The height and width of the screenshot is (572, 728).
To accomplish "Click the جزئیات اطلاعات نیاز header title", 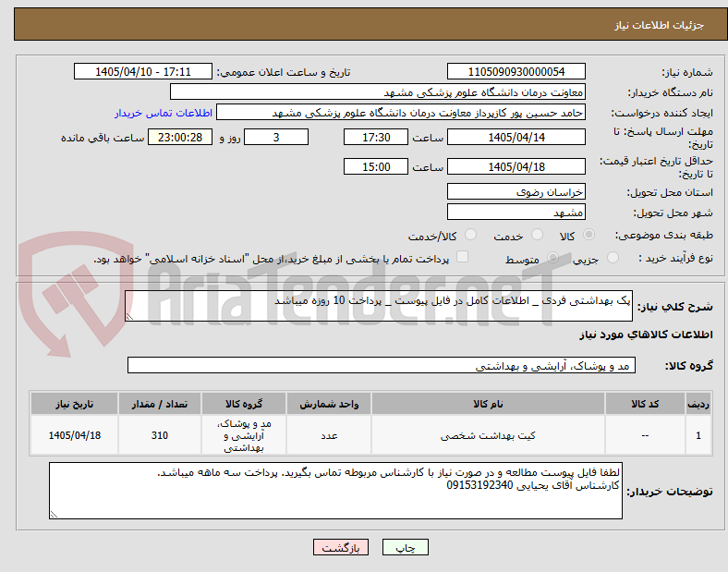I will point(659,25).
